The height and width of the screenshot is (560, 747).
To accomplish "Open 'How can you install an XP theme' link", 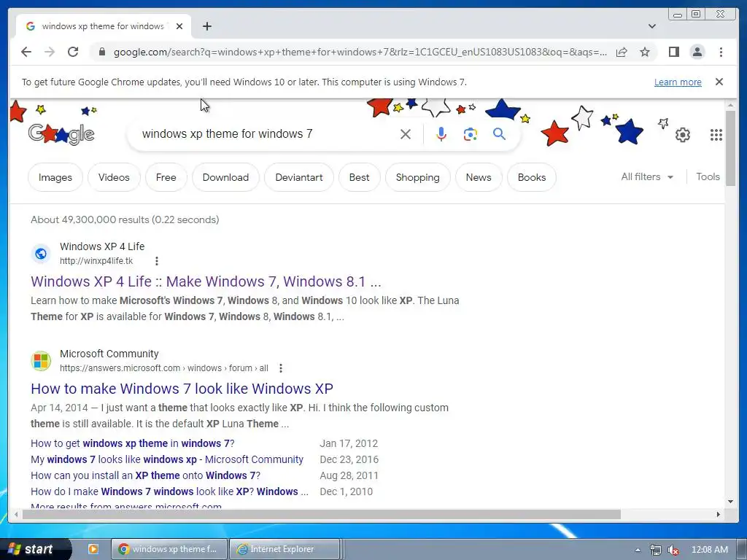I will pyautogui.click(x=145, y=475).
